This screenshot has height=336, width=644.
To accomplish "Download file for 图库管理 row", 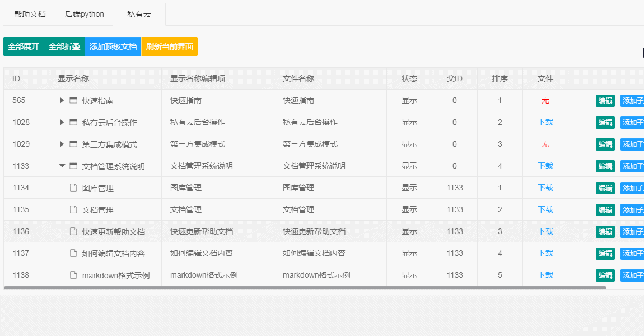I will click(x=545, y=188).
